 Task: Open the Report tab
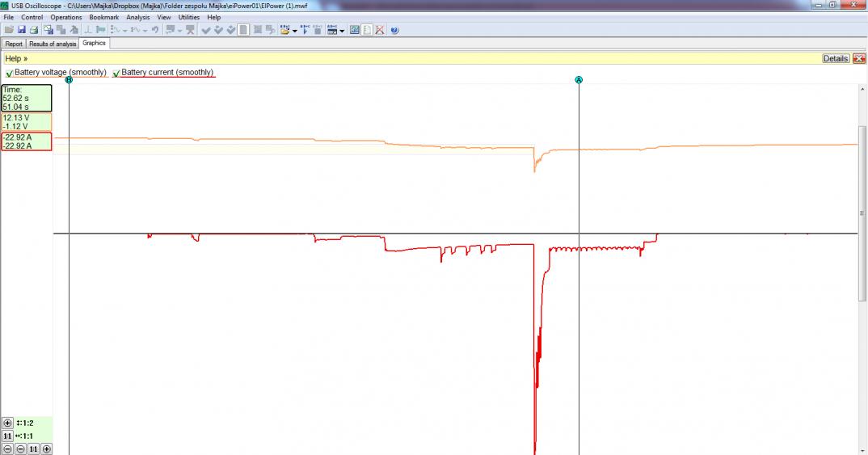[14, 44]
